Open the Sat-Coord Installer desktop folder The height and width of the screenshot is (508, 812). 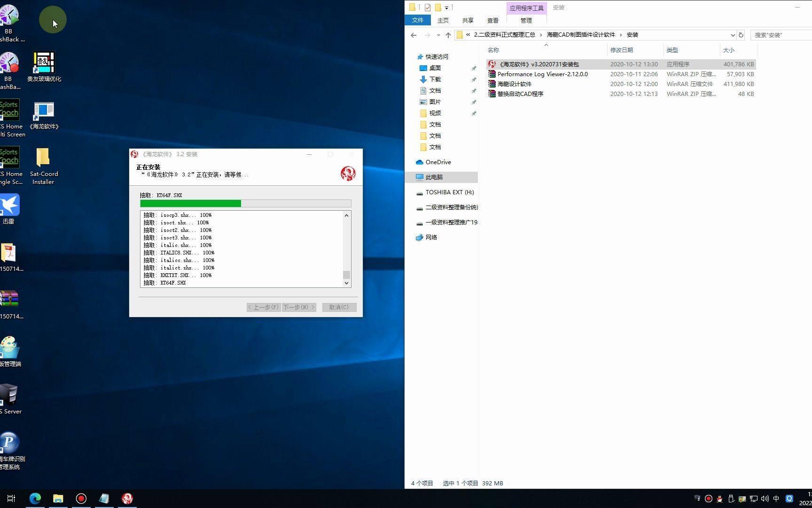(x=43, y=166)
